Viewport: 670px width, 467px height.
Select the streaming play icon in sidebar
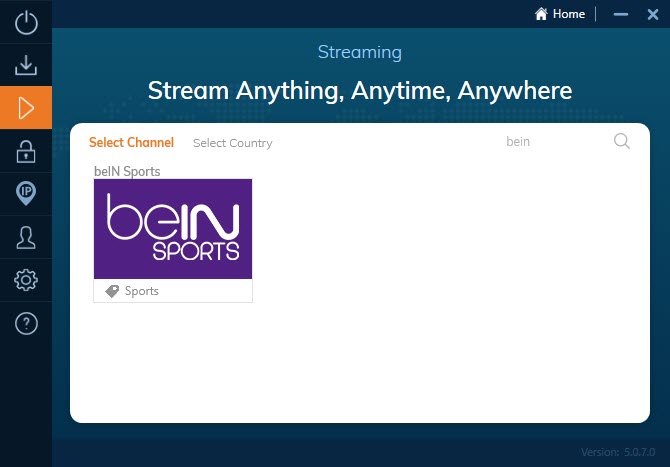[x=26, y=108]
